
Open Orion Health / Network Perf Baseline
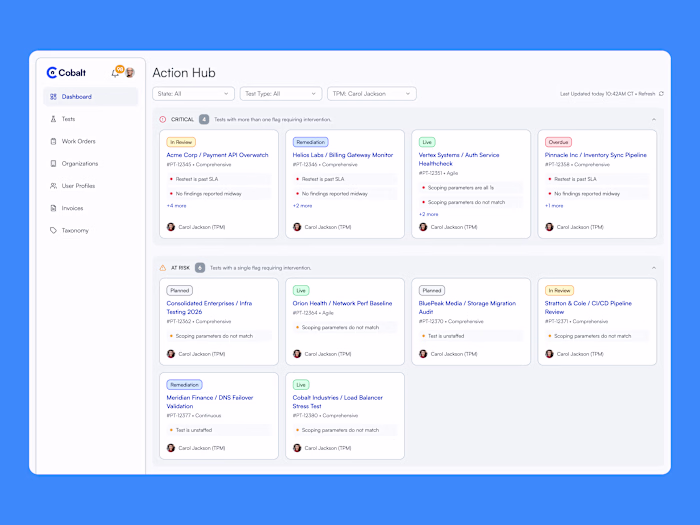342,303
